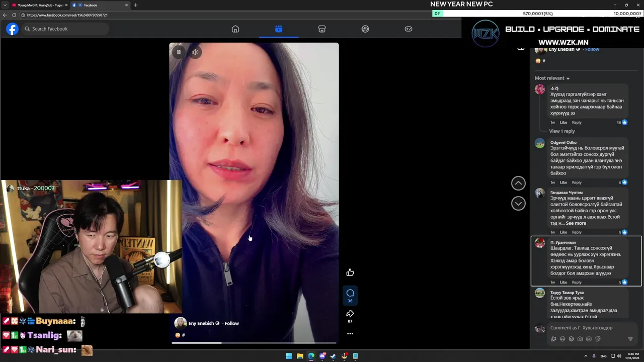Open Odgerel Odko profile name
644x362 pixels.
point(563,142)
